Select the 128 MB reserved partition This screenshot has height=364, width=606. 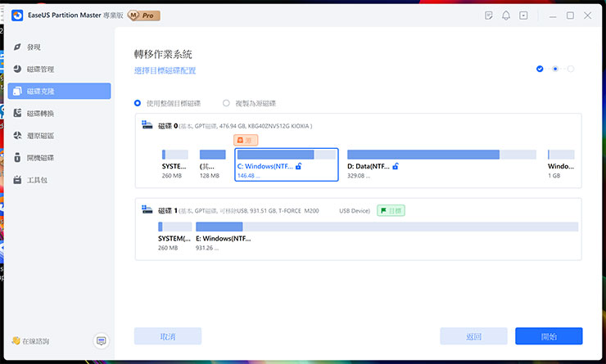pyautogui.click(x=212, y=164)
